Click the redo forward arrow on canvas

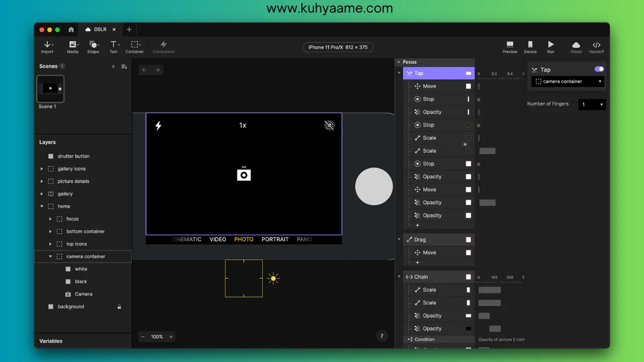(x=157, y=70)
